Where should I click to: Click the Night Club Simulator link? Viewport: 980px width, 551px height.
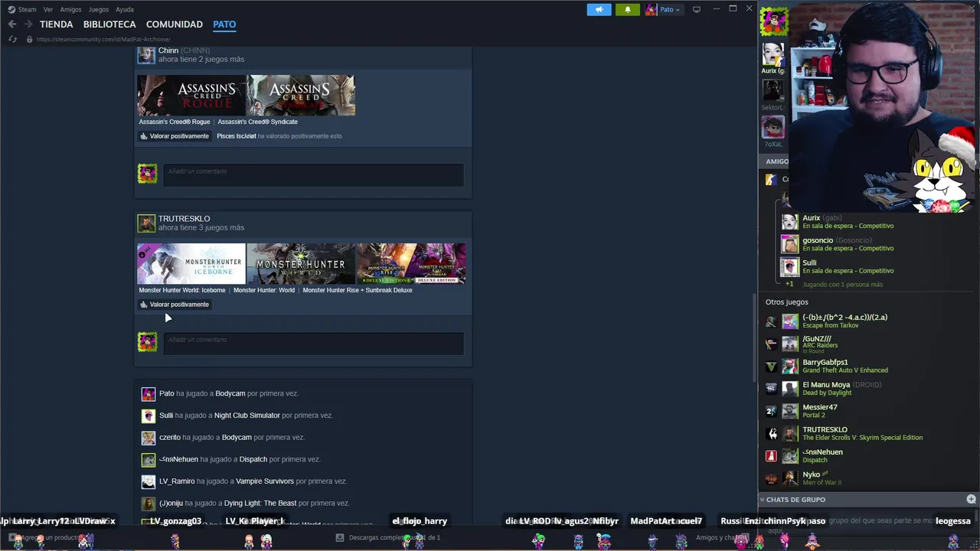[247, 416]
